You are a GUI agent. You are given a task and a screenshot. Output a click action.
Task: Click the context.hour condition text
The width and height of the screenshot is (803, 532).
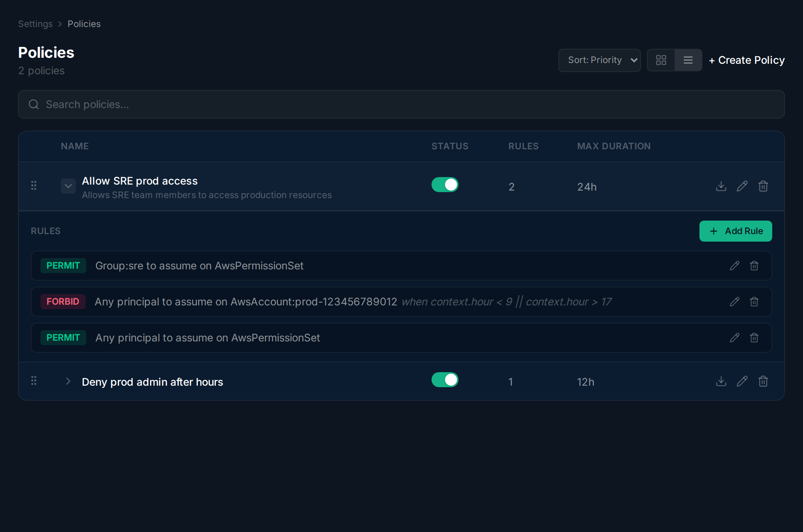tap(507, 302)
